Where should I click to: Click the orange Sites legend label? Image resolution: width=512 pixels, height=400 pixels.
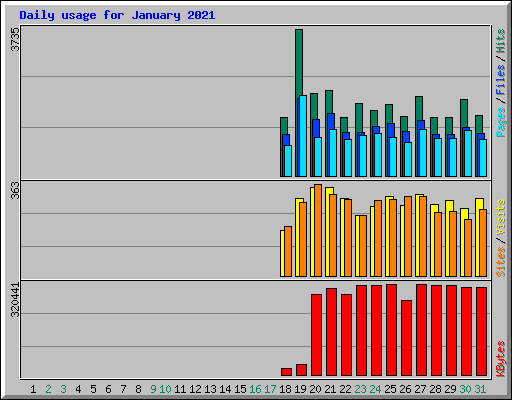click(x=500, y=262)
